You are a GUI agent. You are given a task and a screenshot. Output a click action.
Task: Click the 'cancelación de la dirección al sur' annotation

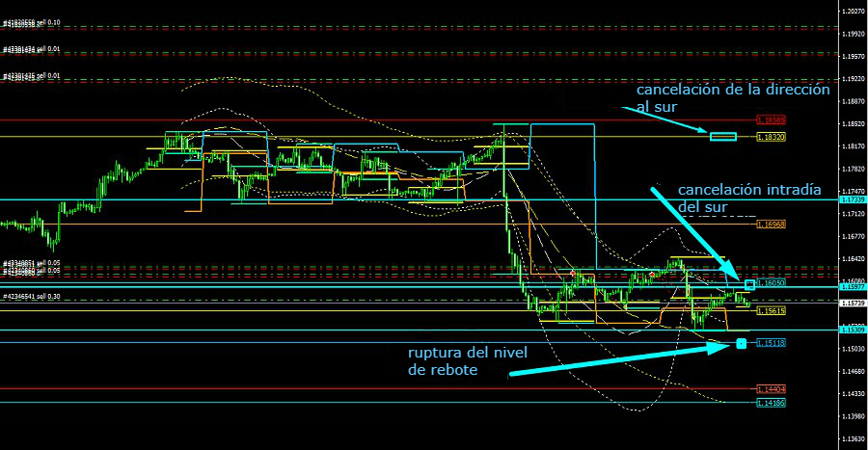pos(732,97)
